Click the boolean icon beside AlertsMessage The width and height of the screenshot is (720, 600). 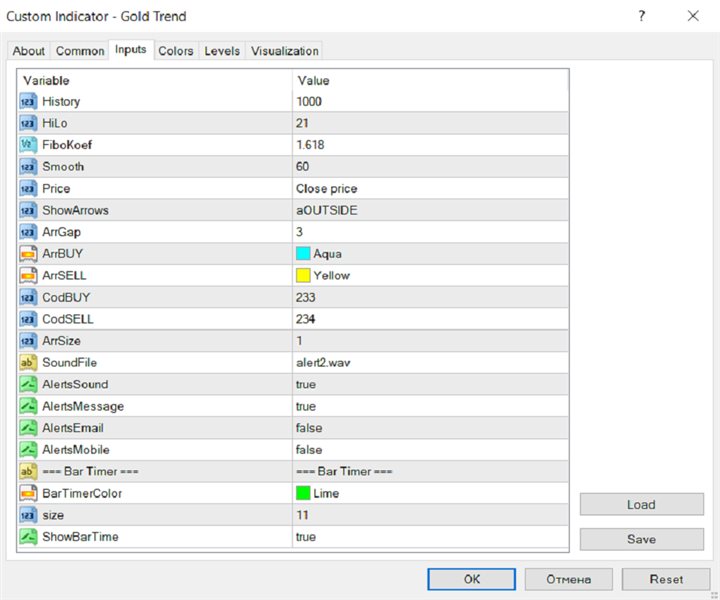click(x=28, y=406)
